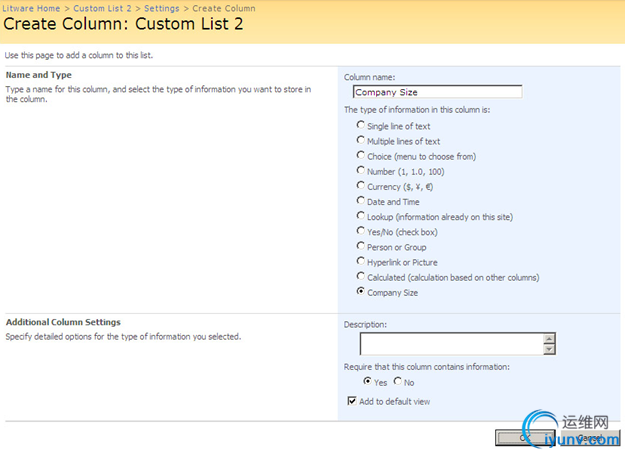Select the Choice (menu to choose from) type
The width and height of the screenshot is (625, 456).
(x=361, y=156)
